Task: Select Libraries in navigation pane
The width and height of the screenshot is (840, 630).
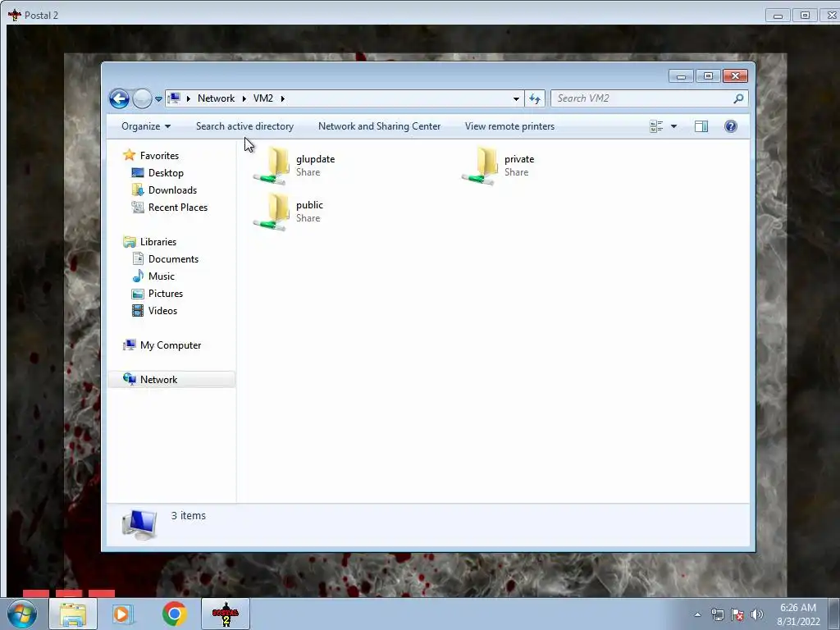Action: (x=158, y=242)
